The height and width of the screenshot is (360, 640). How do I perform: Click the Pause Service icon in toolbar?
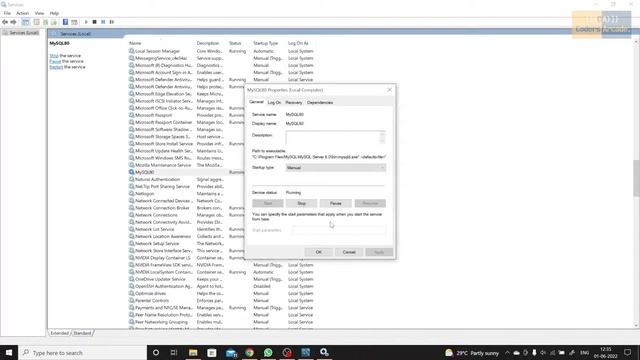coord(103,22)
